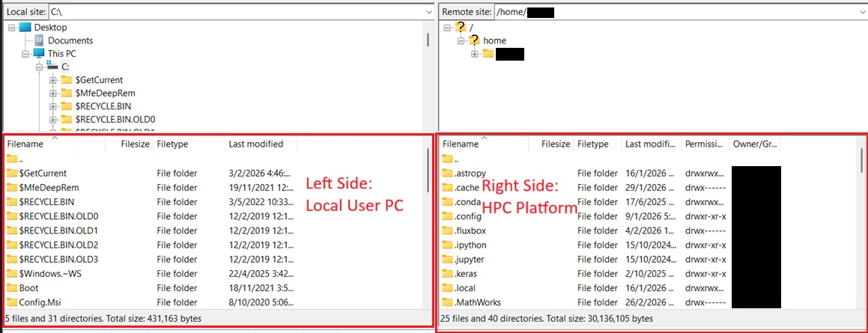Collapse the remote root / node

[x=446, y=27]
